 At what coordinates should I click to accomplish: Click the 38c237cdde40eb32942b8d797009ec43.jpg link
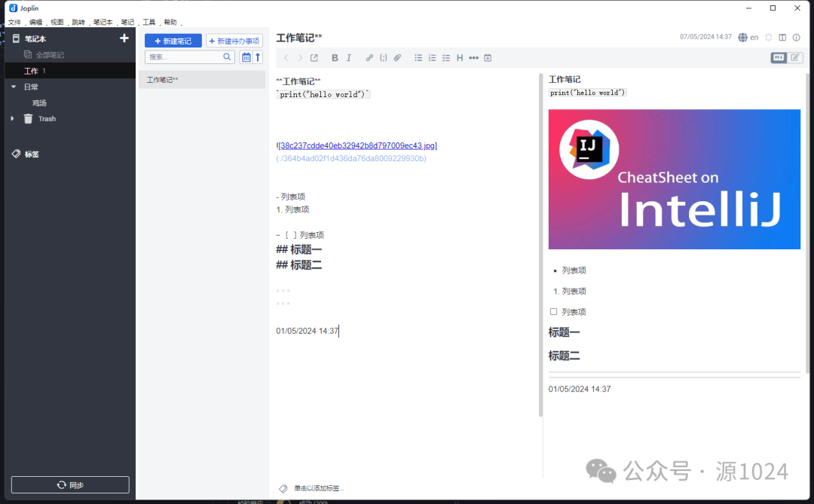[x=358, y=146]
